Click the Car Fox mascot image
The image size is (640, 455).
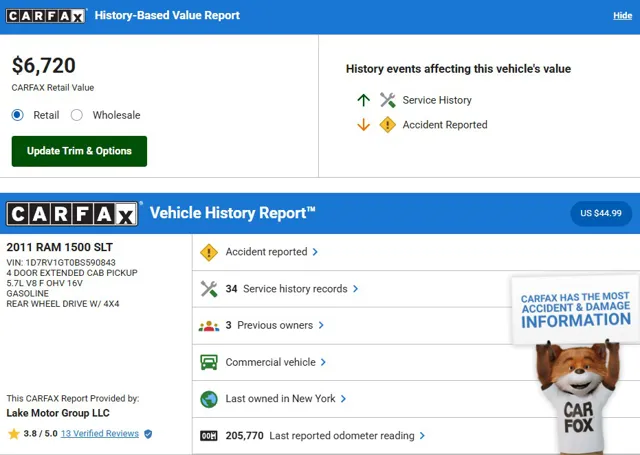point(578,398)
